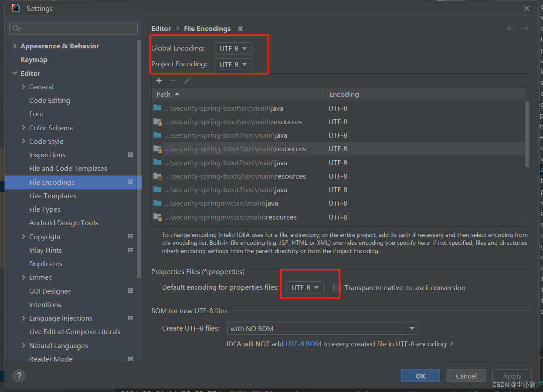Click the project-level icon beside File Encodings breadcrumb

point(241,29)
